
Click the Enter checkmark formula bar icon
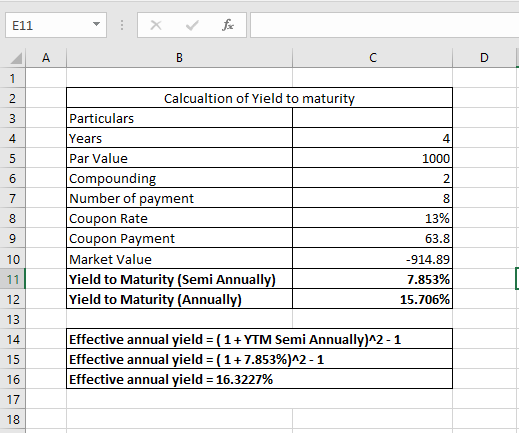tap(192, 25)
